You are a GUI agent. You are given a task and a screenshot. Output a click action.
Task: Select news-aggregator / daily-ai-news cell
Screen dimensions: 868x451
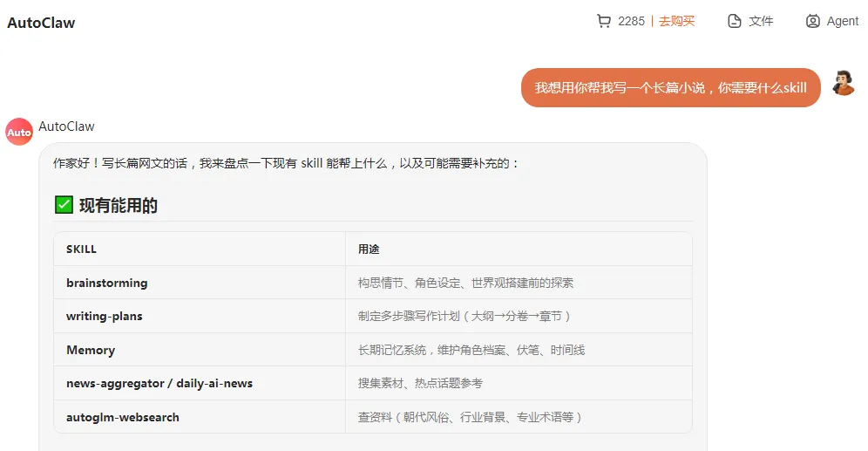[x=200, y=383]
